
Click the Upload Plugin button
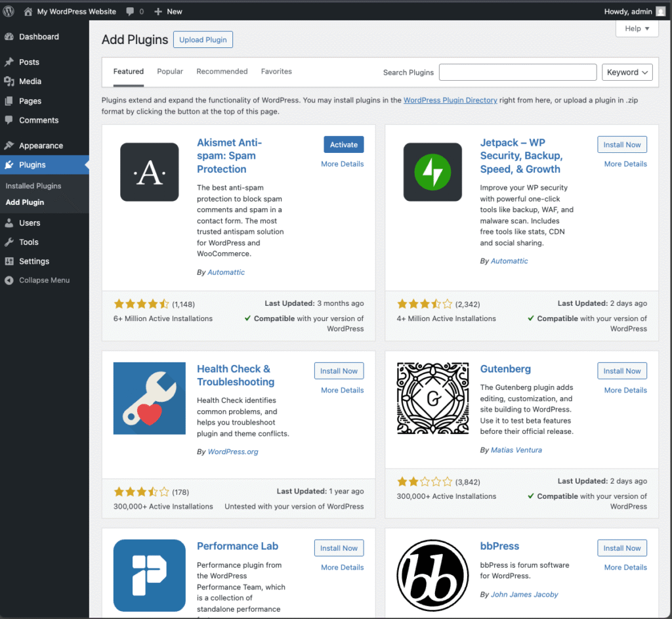[x=203, y=39]
